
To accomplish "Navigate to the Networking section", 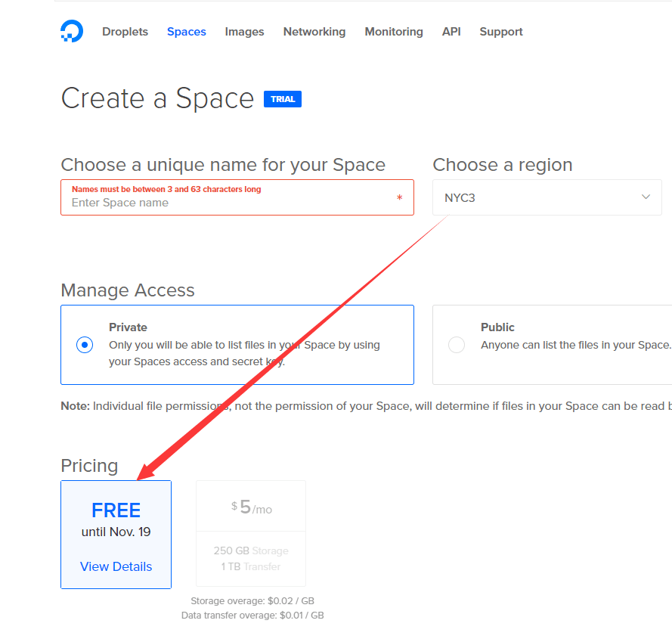I will [314, 32].
